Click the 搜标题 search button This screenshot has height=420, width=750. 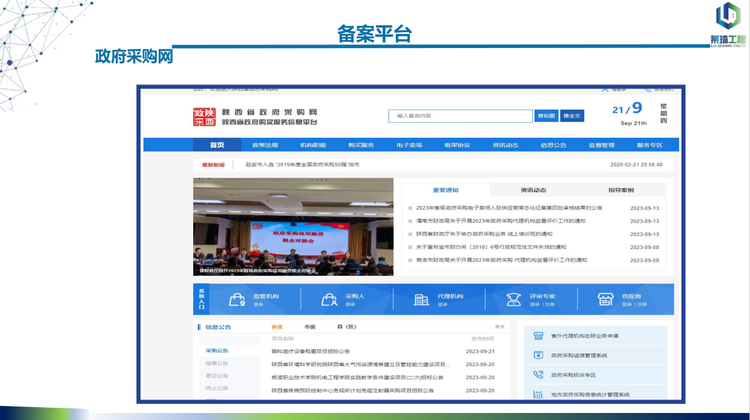coord(546,116)
